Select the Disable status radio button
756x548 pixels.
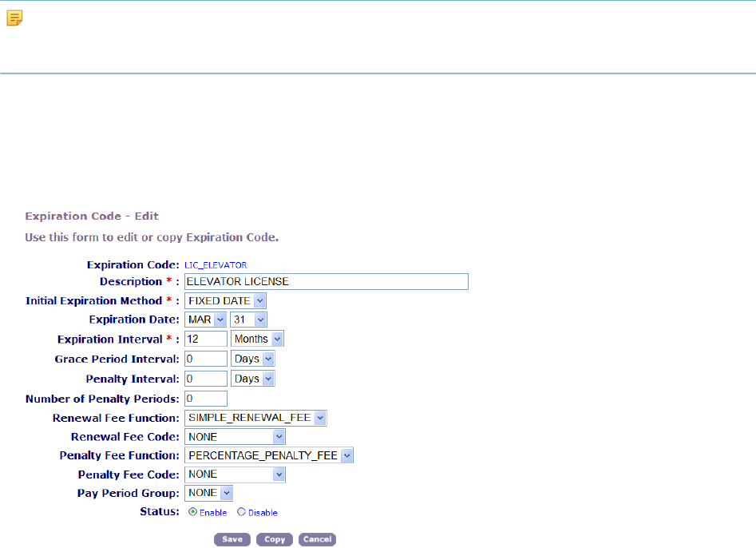click(241, 512)
